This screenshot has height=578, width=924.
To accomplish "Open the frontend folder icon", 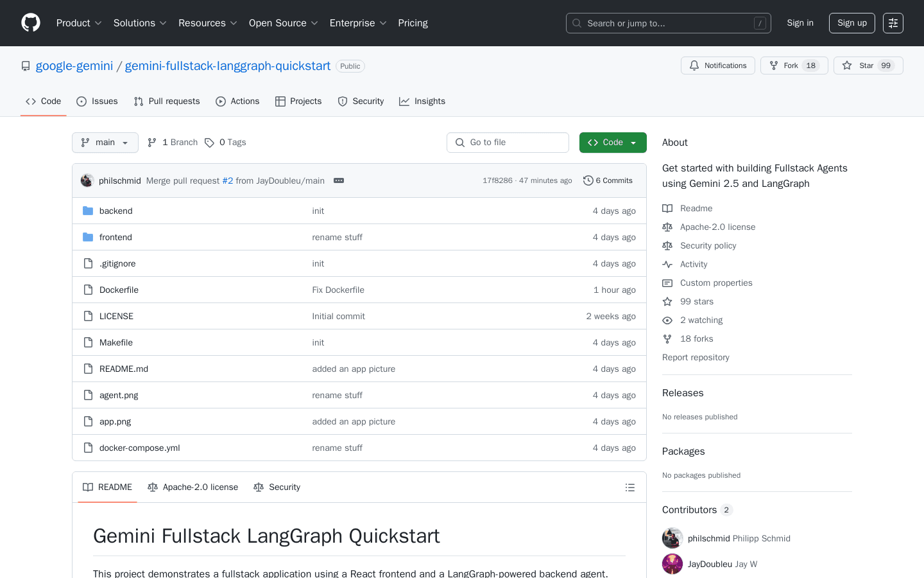I will (x=88, y=237).
